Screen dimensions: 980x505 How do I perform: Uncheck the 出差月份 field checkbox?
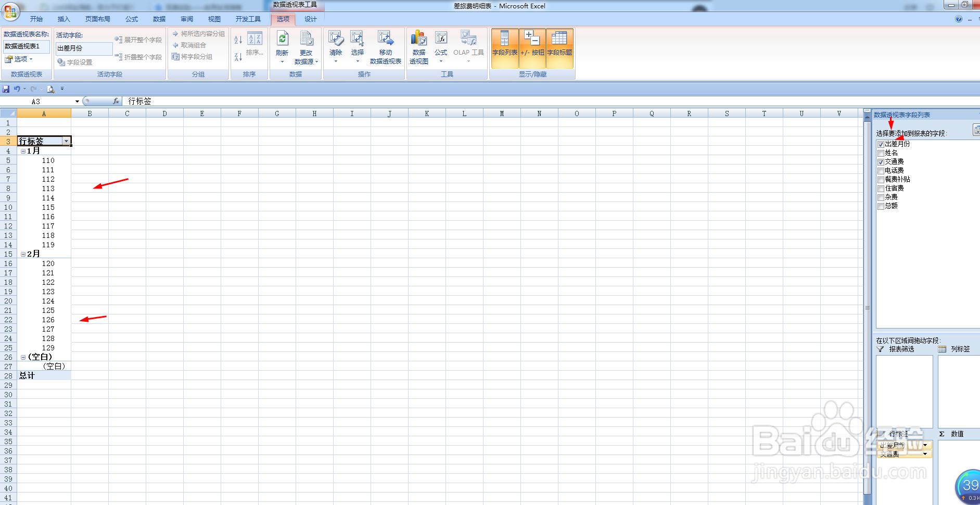[x=881, y=144]
